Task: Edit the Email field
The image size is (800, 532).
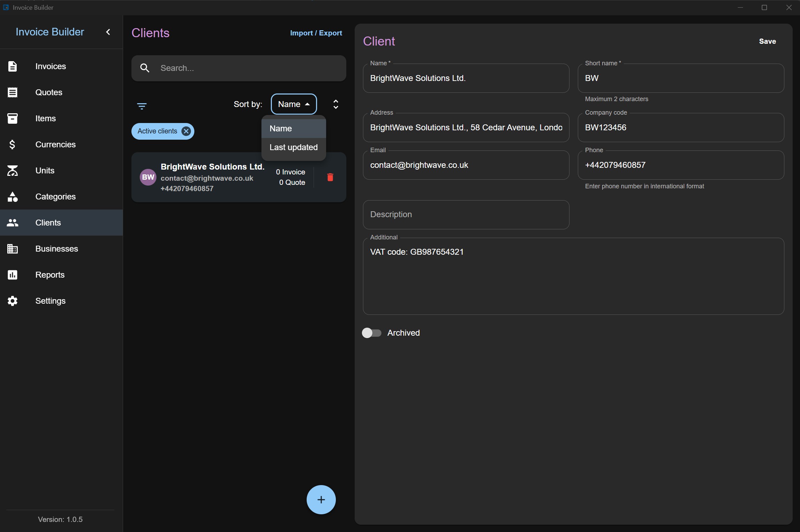Action: point(466,165)
